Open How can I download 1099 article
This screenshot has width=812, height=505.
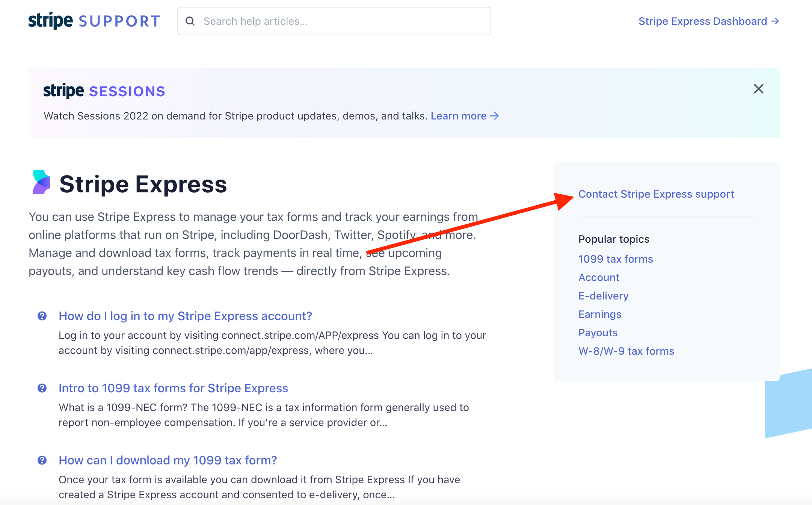pyautogui.click(x=168, y=460)
